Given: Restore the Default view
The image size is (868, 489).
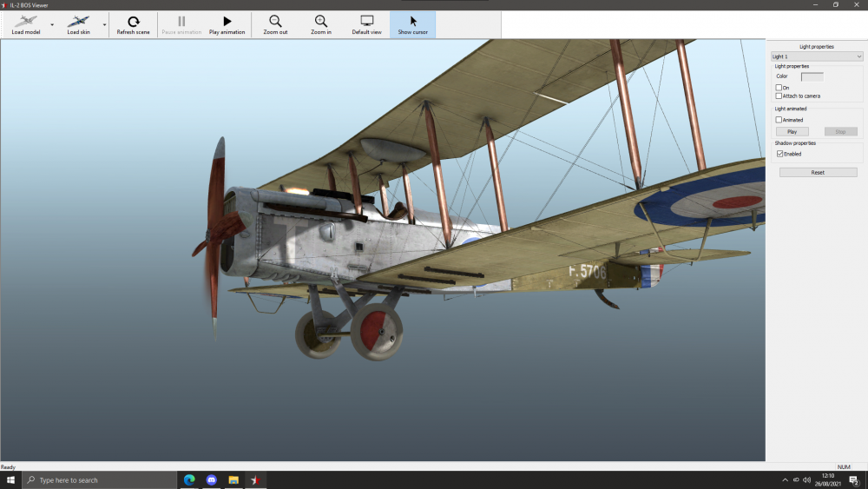Looking at the screenshot, I should point(366,22).
